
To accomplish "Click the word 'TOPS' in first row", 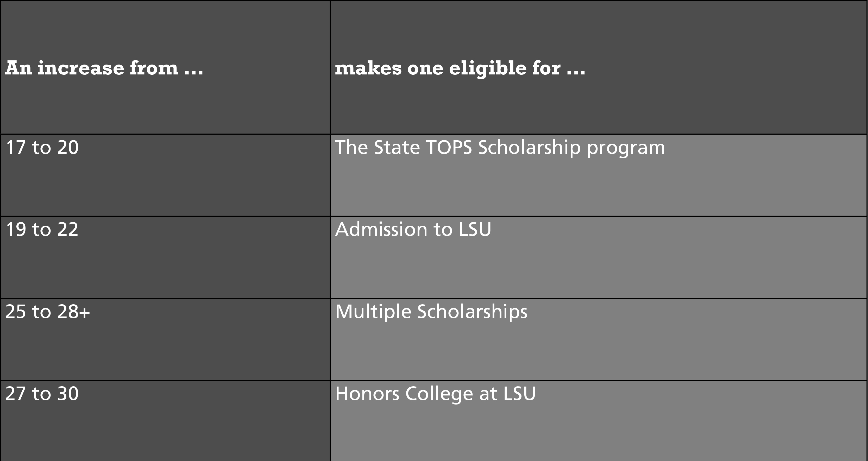I will (x=449, y=148).
